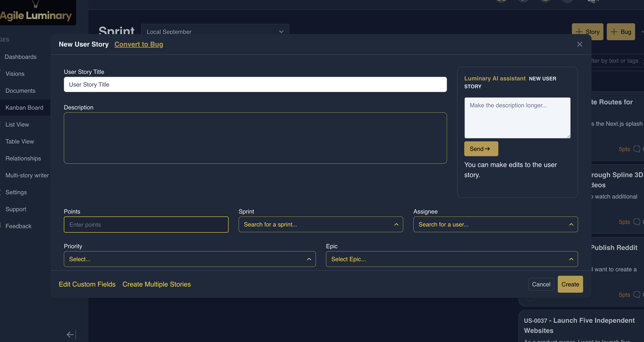Image resolution: width=644 pixels, height=342 pixels.
Task: Collapse the sidebar with the arrow icon
Action: (x=71, y=334)
